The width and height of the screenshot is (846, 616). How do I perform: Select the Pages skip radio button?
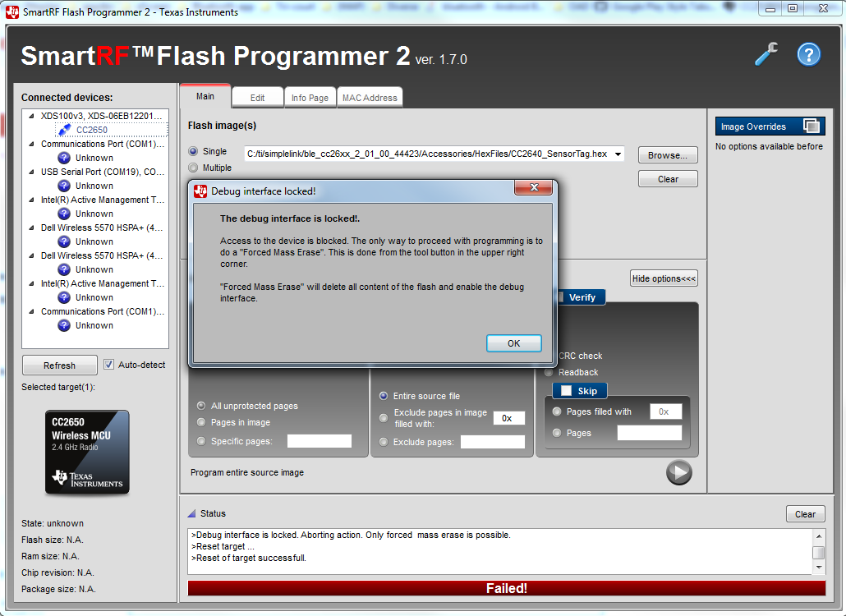(557, 433)
